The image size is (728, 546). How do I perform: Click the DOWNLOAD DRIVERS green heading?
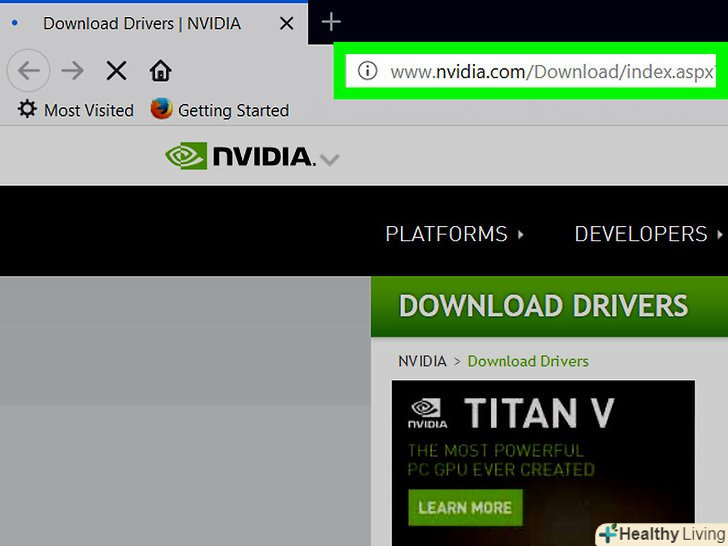(543, 306)
